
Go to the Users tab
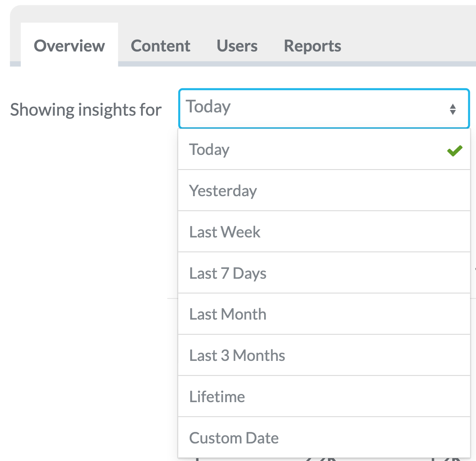(237, 46)
